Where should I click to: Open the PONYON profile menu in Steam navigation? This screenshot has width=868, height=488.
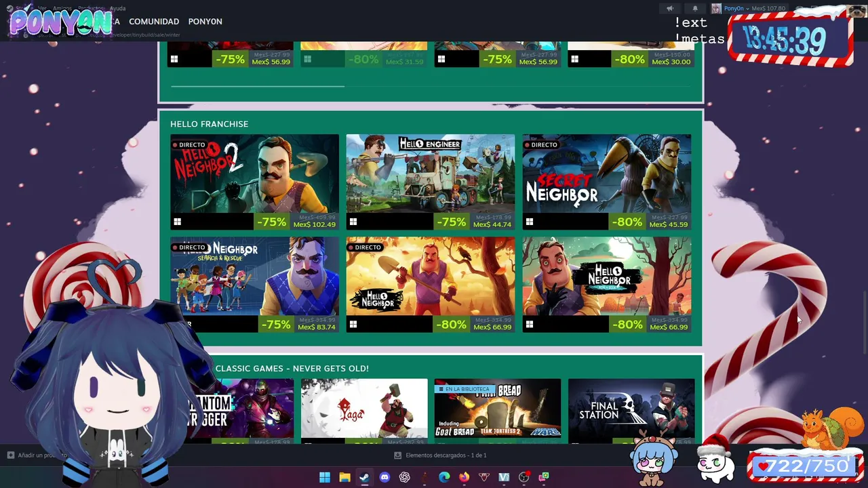pyautogui.click(x=205, y=22)
